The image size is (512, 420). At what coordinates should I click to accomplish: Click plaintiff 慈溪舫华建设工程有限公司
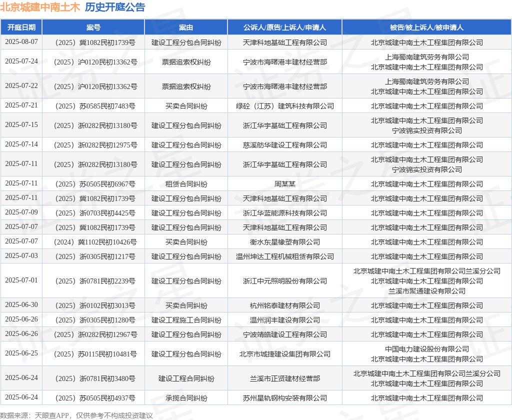(x=284, y=145)
